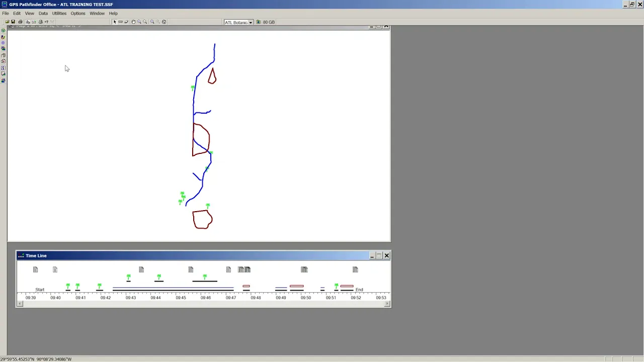Open the Utilities menu
Image resolution: width=644 pixels, height=362 pixels.
(x=59, y=13)
